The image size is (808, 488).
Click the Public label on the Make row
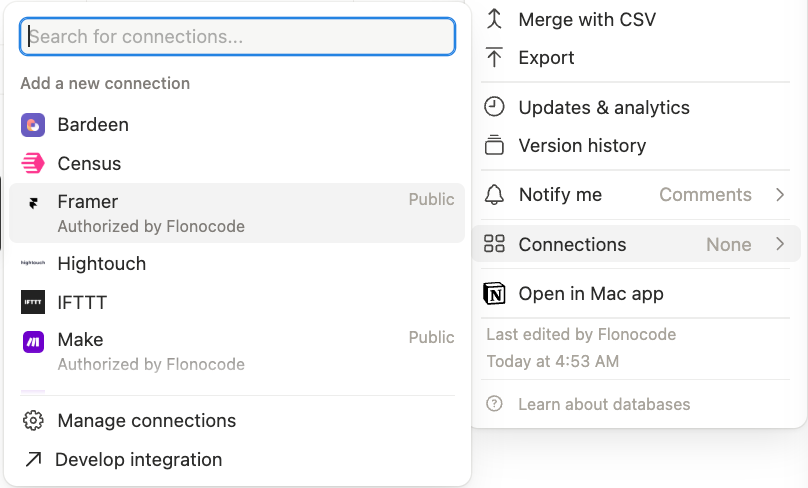pos(431,338)
